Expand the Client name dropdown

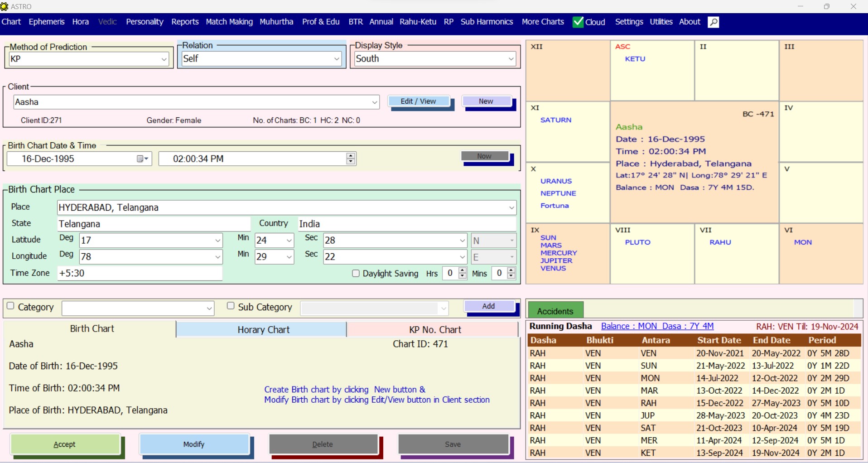pos(374,102)
